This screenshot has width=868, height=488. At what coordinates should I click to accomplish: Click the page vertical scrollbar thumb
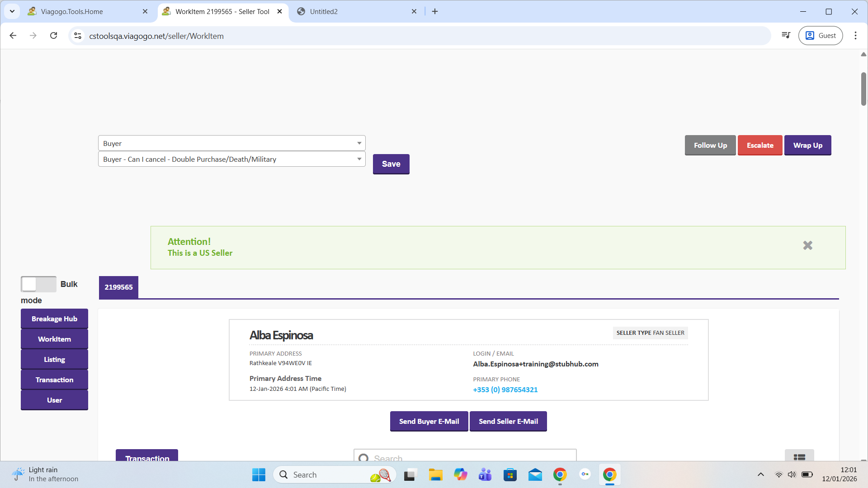(863, 89)
